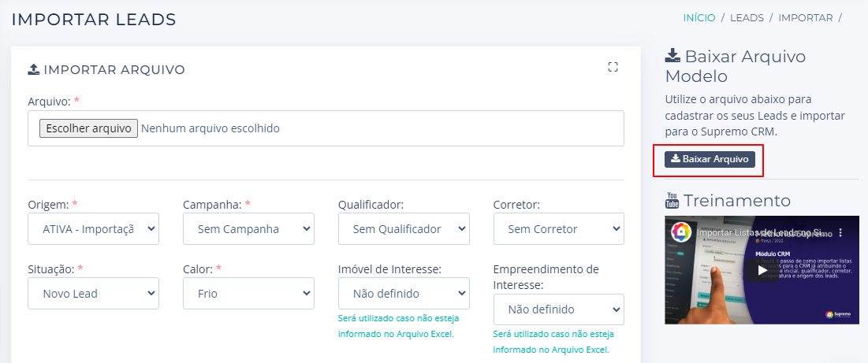Open the Calor temperature dropdown
The width and height of the screenshot is (868, 363).
248,294
